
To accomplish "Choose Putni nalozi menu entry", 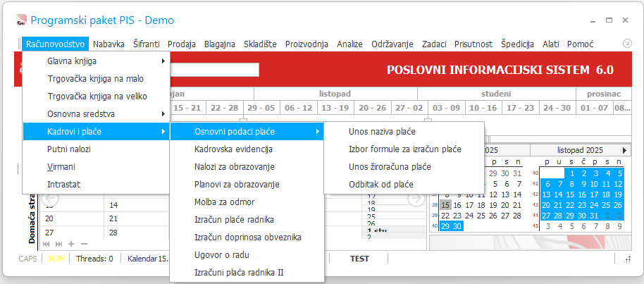I will (96, 149).
